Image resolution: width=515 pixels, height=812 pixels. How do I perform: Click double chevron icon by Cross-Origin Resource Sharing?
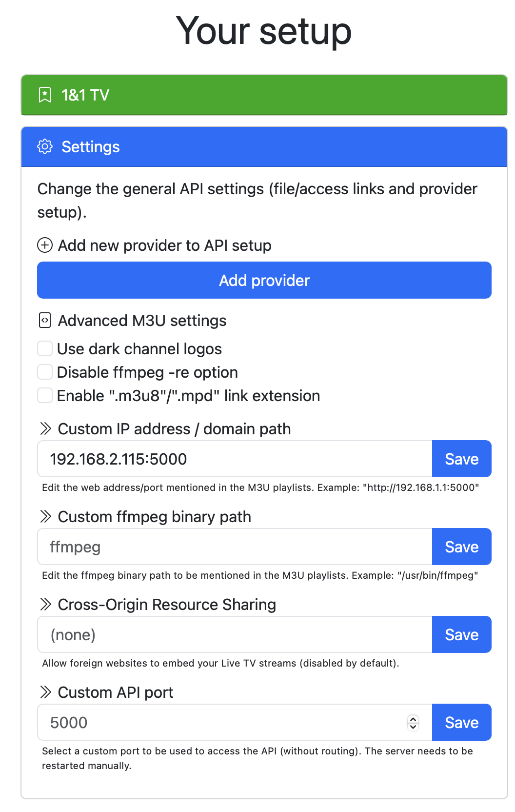45,604
